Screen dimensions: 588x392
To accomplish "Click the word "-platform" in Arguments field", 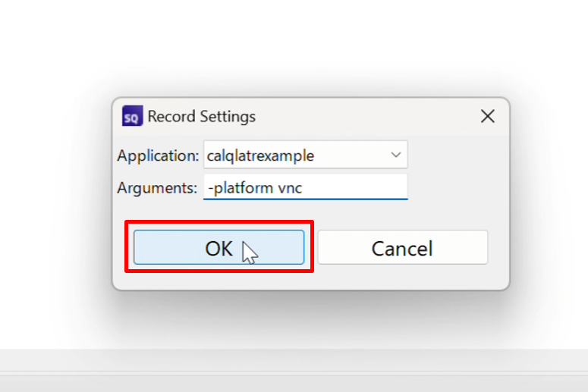I will 240,188.
